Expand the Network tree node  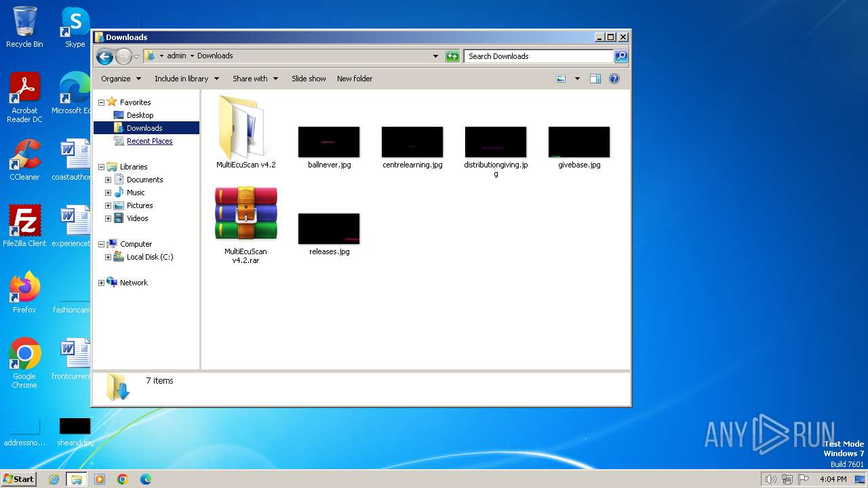click(102, 283)
